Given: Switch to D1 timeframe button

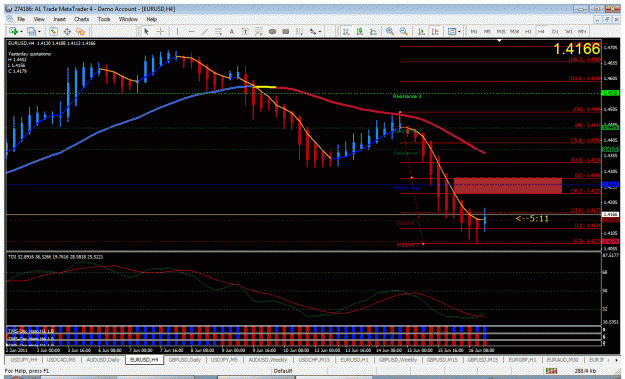Looking at the screenshot, I should (555, 31).
